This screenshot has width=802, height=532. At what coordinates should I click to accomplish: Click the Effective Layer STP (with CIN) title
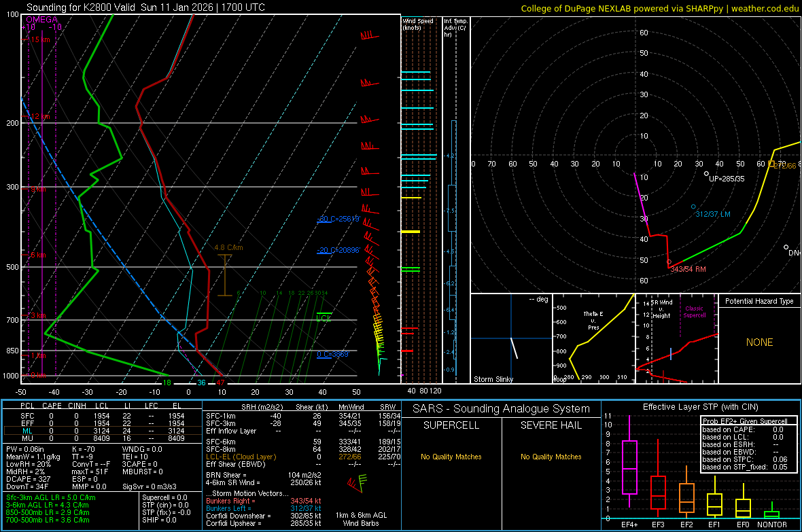[x=700, y=407]
